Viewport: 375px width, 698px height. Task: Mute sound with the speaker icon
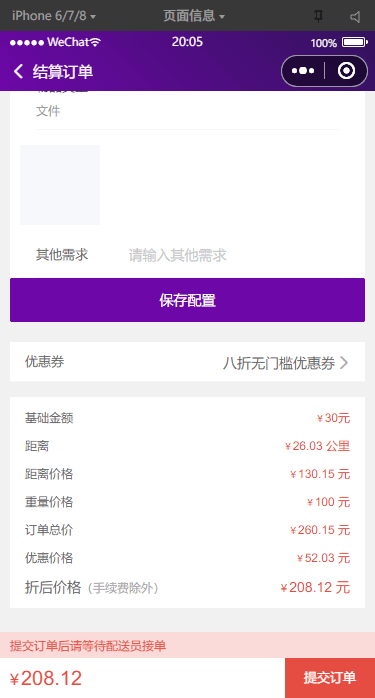(355, 17)
